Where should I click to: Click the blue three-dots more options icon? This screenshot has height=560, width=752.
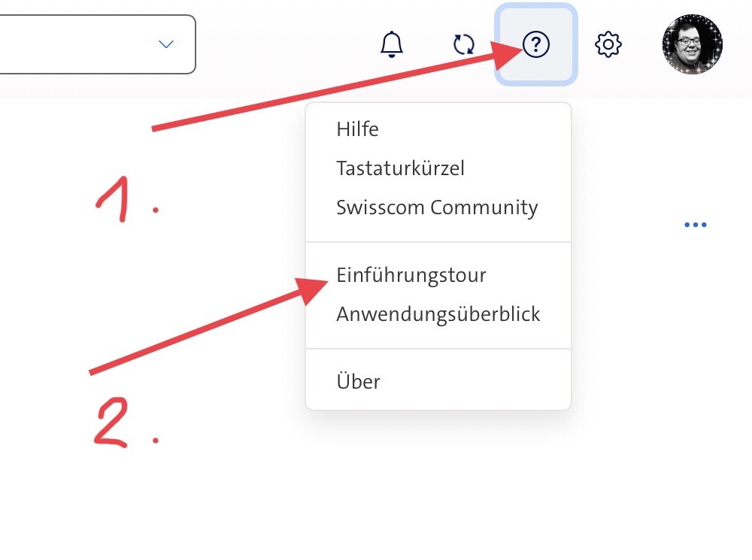coord(696,225)
